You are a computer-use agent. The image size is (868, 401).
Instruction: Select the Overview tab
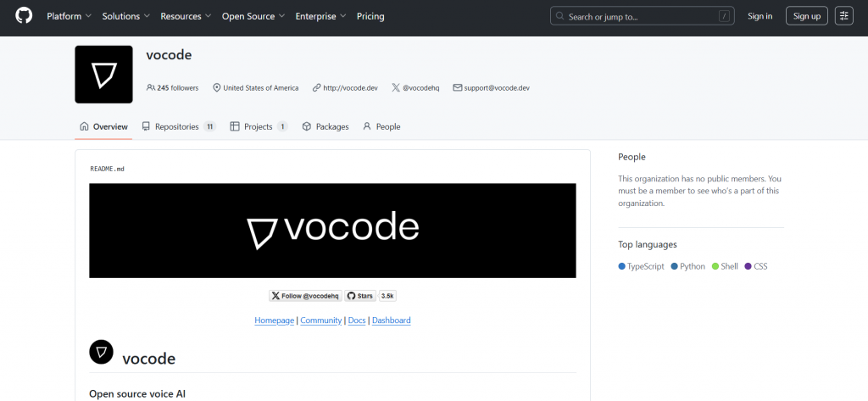pyautogui.click(x=103, y=126)
